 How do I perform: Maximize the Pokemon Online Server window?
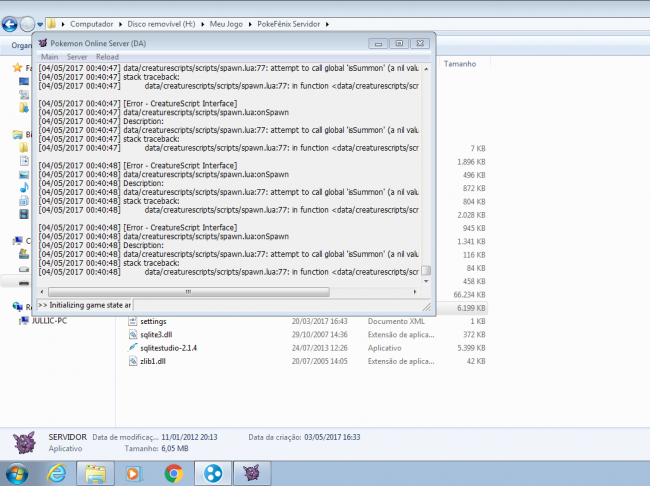pos(399,44)
